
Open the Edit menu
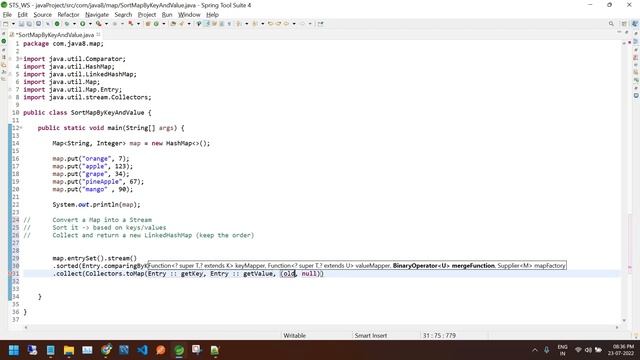click(x=22, y=15)
